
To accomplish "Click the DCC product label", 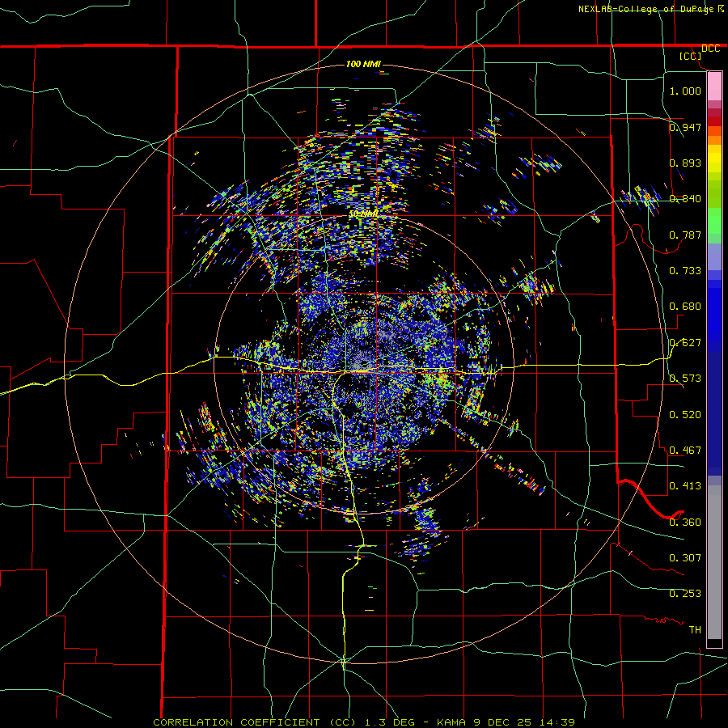I will click(x=710, y=49).
